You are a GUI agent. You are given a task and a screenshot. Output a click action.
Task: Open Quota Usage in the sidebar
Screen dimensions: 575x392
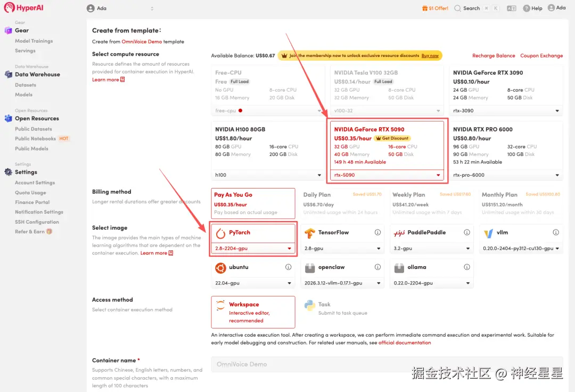tap(30, 192)
